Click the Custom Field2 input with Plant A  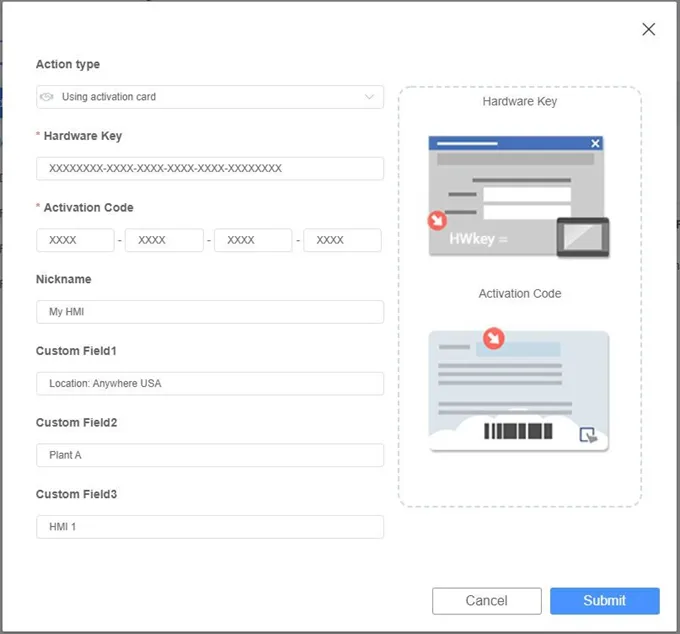point(210,455)
